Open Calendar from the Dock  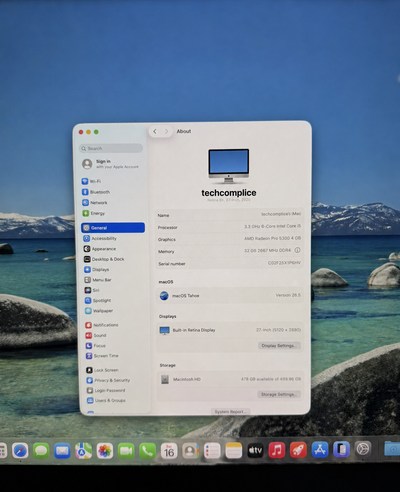169,451
